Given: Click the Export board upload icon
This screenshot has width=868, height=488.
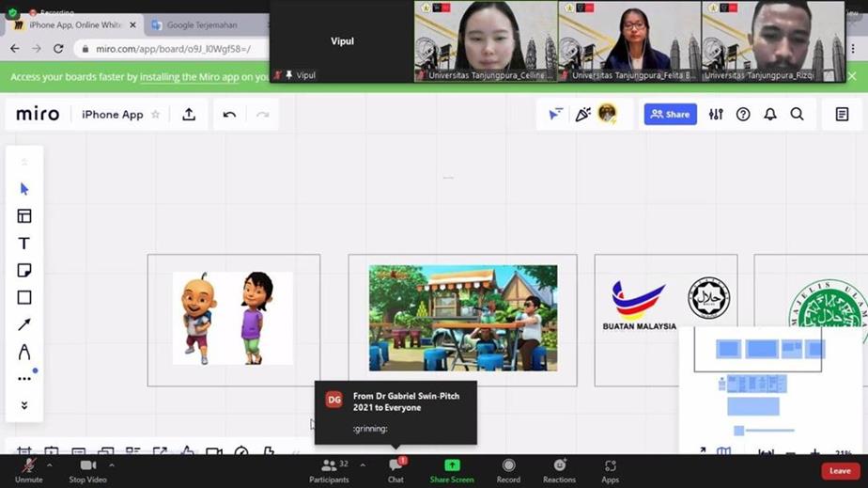Looking at the screenshot, I should (189, 115).
